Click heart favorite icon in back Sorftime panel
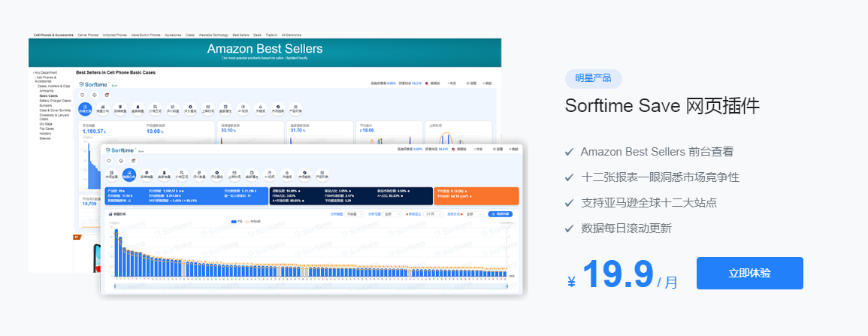Screen dimensions: 868x336 pyautogui.click(x=83, y=95)
